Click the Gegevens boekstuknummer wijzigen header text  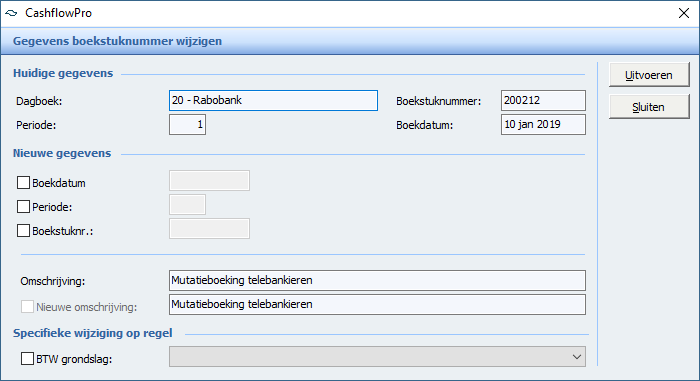117,41
